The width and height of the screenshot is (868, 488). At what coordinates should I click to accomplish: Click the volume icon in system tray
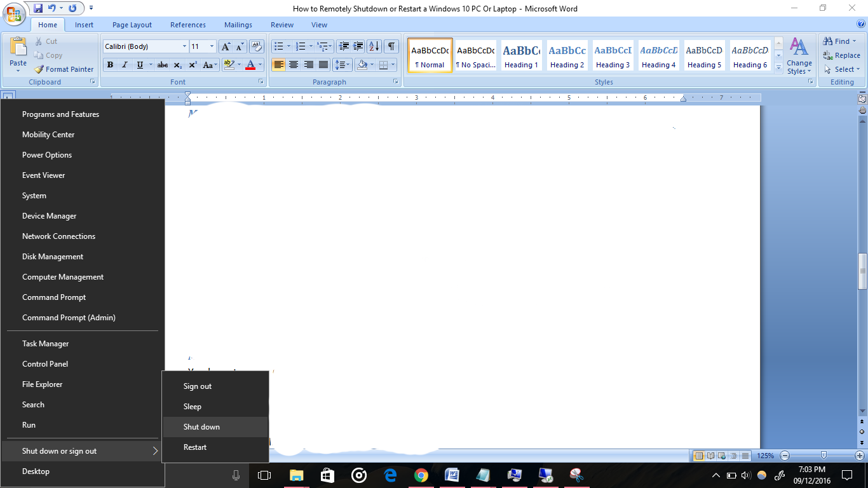746,475
